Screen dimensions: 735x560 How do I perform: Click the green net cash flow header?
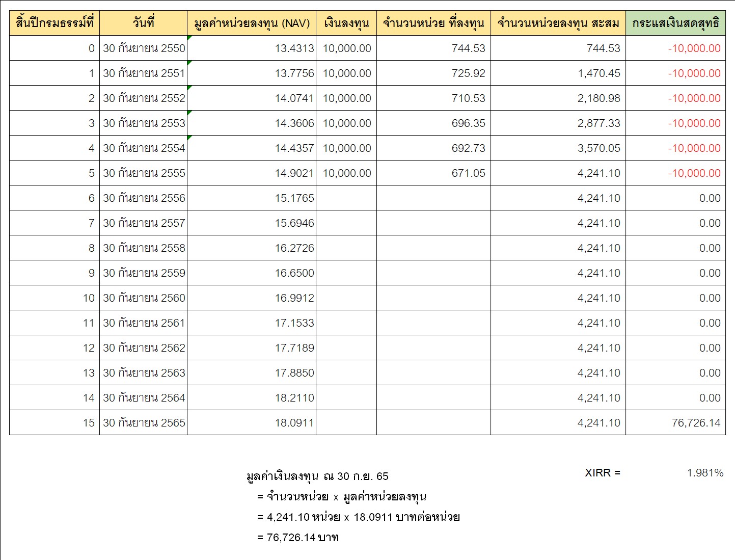(x=675, y=23)
